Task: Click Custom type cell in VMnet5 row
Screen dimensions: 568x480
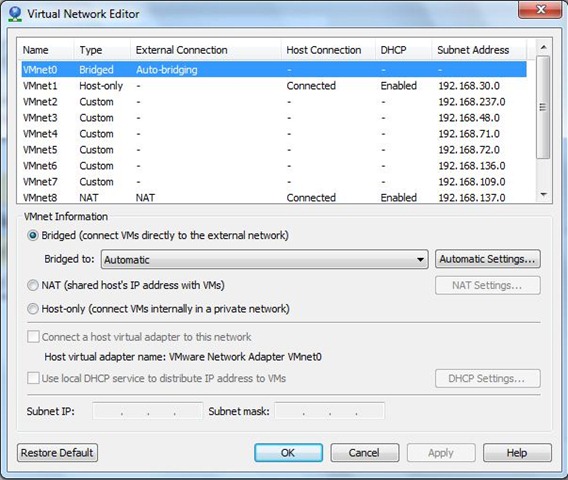Action: [x=96, y=150]
